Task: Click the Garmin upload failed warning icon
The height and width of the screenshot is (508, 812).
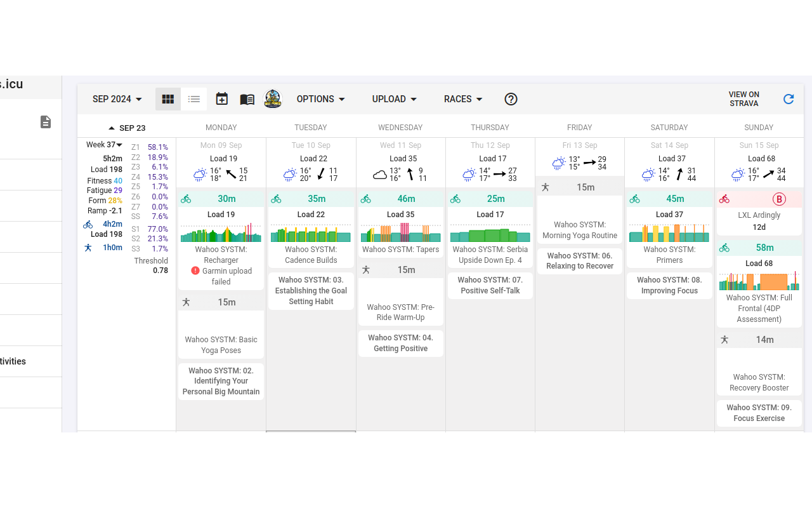Action: tap(195, 271)
